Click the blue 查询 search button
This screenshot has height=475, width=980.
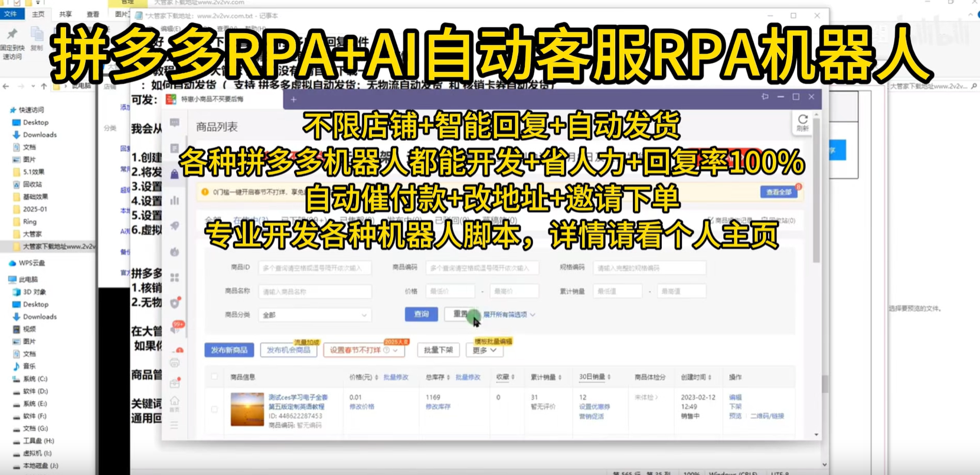coord(421,314)
